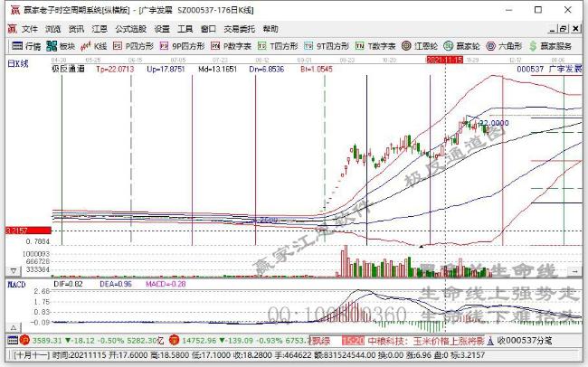The width and height of the screenshot is (588, 367).
Task: Click the Up=17.8751 value
Action: [166, 69]
